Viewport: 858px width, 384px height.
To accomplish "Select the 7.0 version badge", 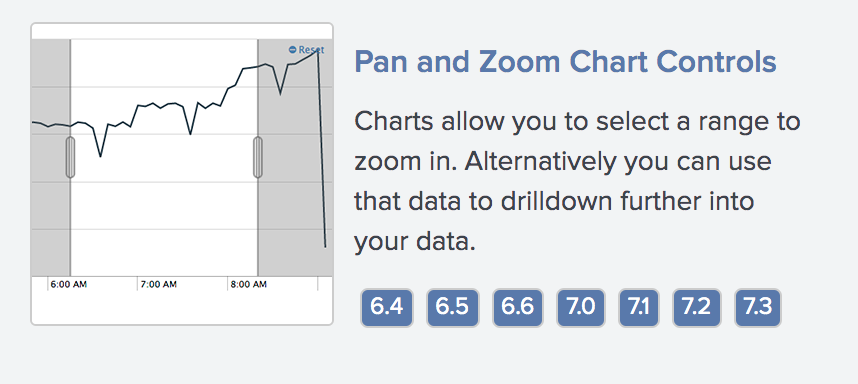I will pyautogui.click(x=581, y=307).
